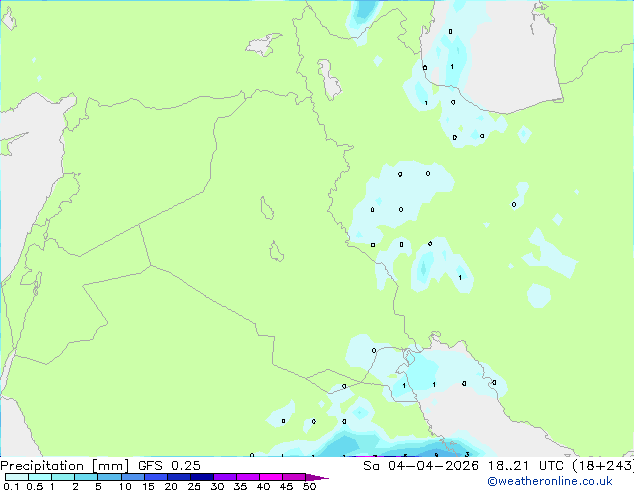The width and height of the screenshot is (634, 490).
Task: Select the 10–15 mm legend swatch
Action: click(132, 477)
